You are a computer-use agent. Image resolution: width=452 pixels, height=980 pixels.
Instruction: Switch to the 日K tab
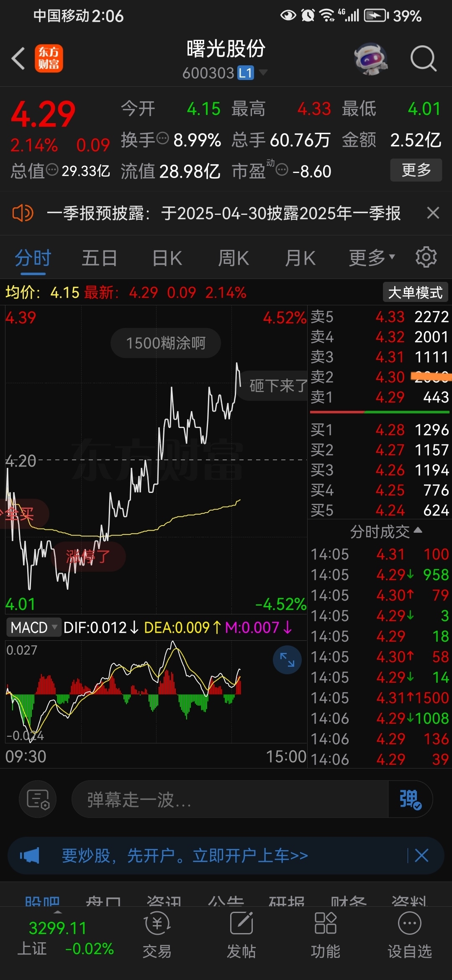point(167,258)
